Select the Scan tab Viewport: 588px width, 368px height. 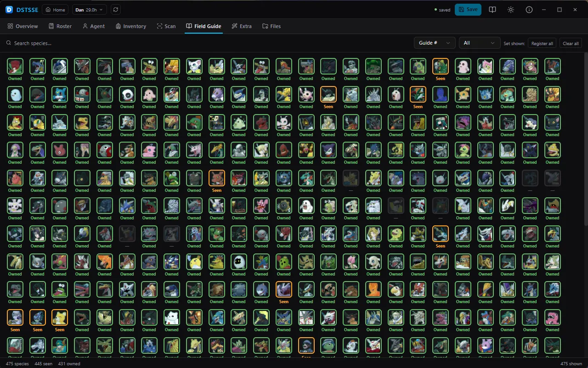pos(166,26)
